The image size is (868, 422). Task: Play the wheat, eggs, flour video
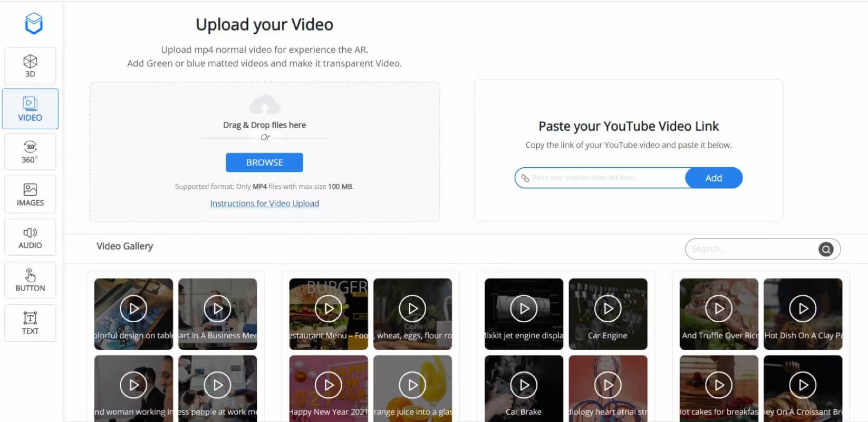(413, 309)
